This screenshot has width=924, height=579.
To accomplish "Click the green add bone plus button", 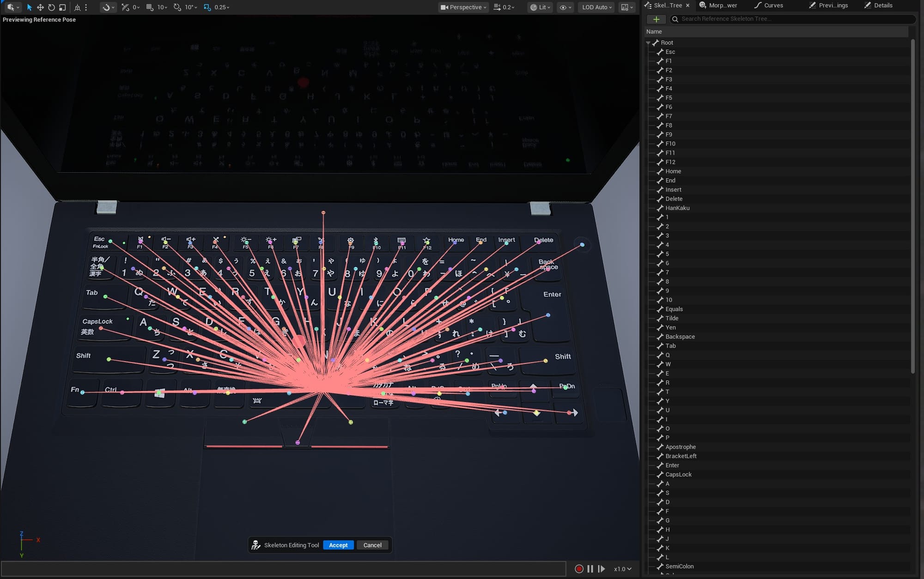I will [656, 19].
